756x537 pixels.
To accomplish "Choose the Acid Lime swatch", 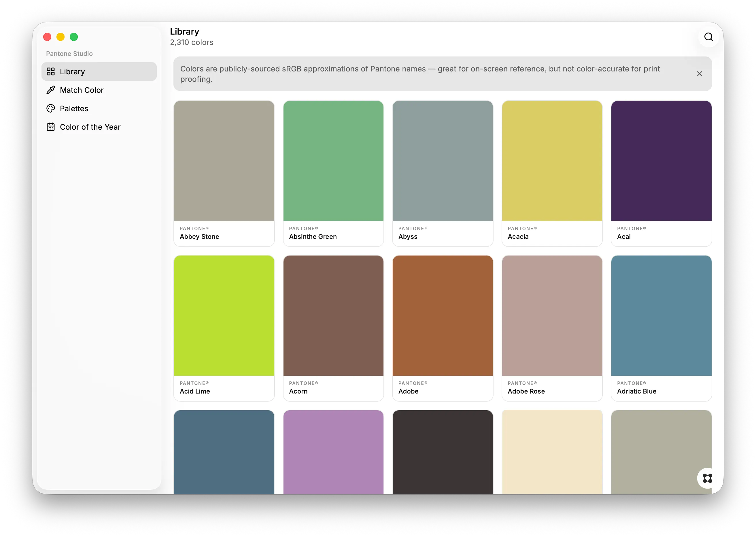I will (224, 315).
